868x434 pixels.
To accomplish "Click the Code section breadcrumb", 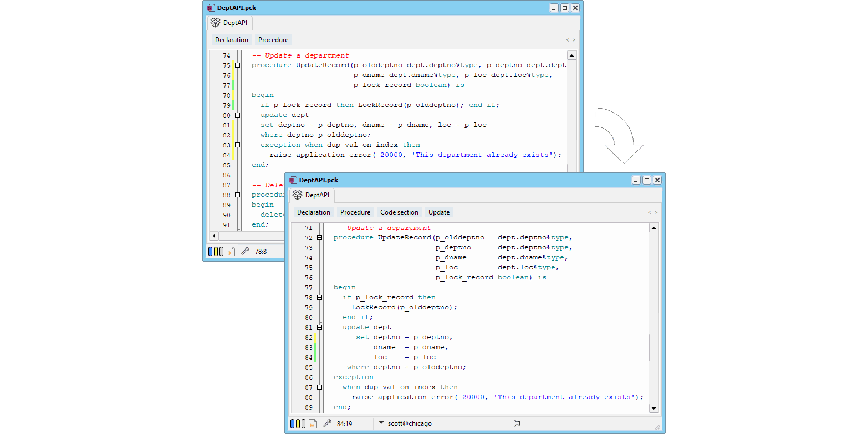I will [x=399, y=212].
